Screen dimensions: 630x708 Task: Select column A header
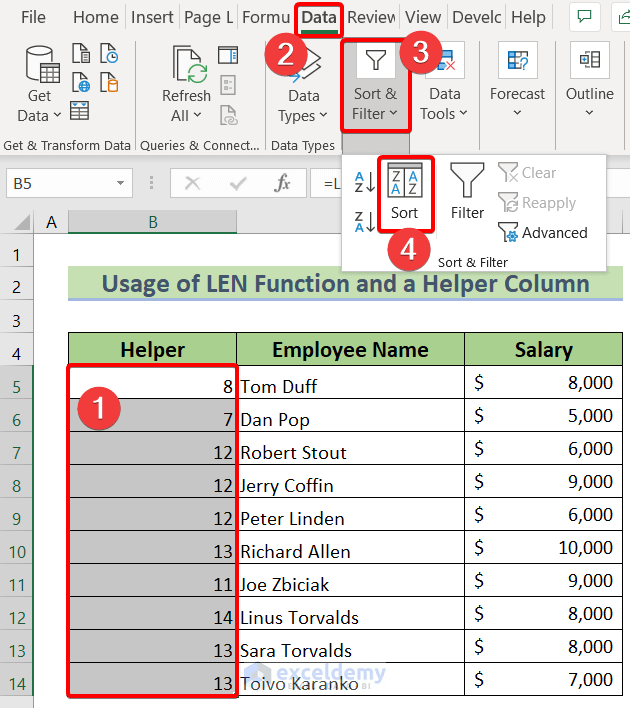pos(51,222)
